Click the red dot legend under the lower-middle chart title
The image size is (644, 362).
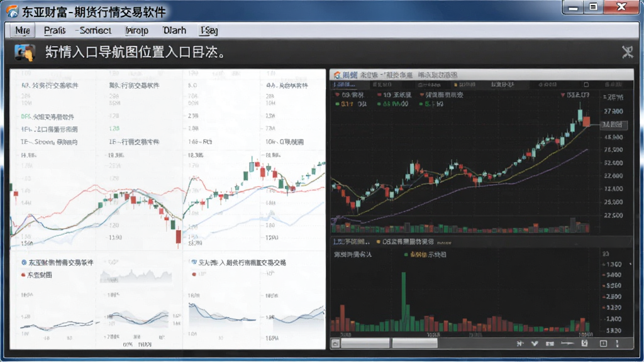(x=194, y=274)
